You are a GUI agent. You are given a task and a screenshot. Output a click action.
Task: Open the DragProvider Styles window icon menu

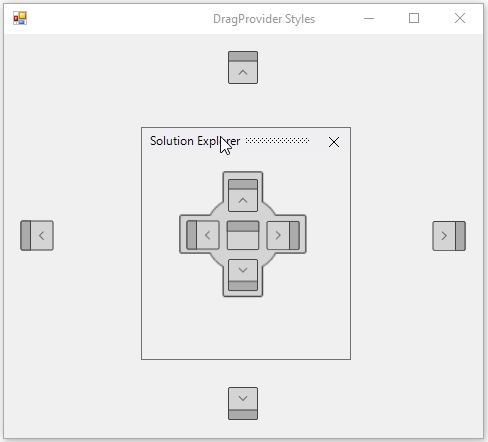(x=20, y=18)
